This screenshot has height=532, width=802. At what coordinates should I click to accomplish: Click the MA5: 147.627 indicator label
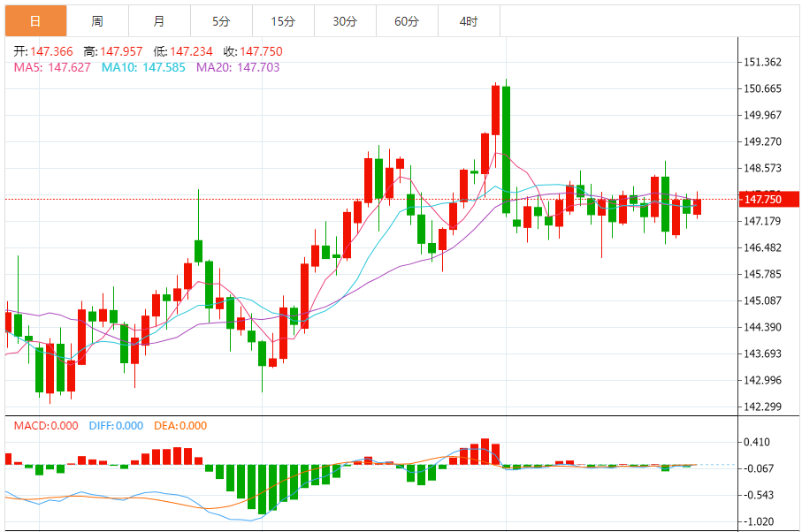click(x=52, y=67)
